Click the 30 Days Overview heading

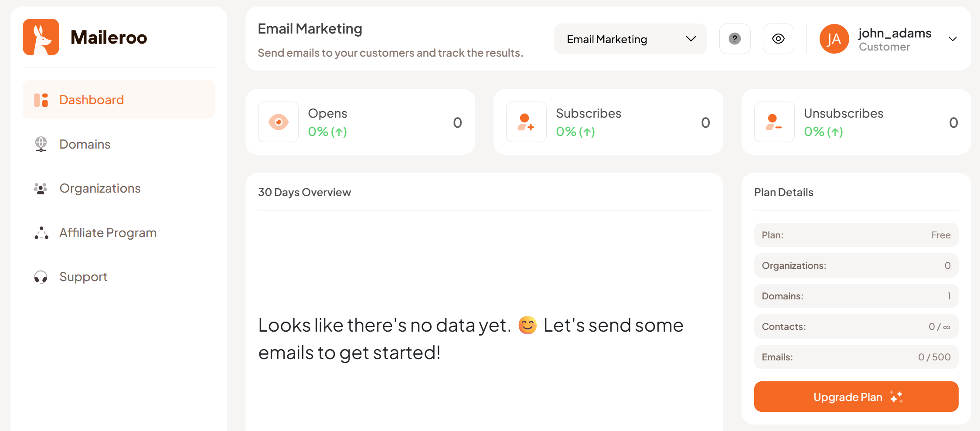point(304,192)
